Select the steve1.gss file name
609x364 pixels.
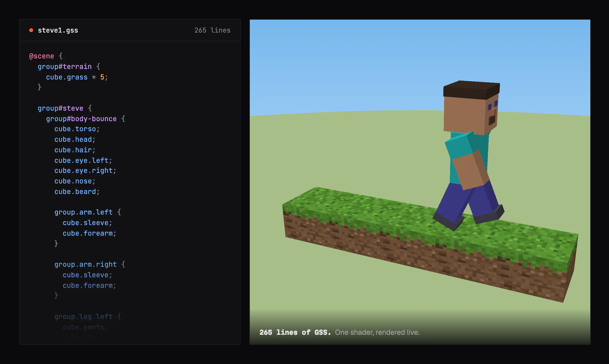tap(58, 30)
